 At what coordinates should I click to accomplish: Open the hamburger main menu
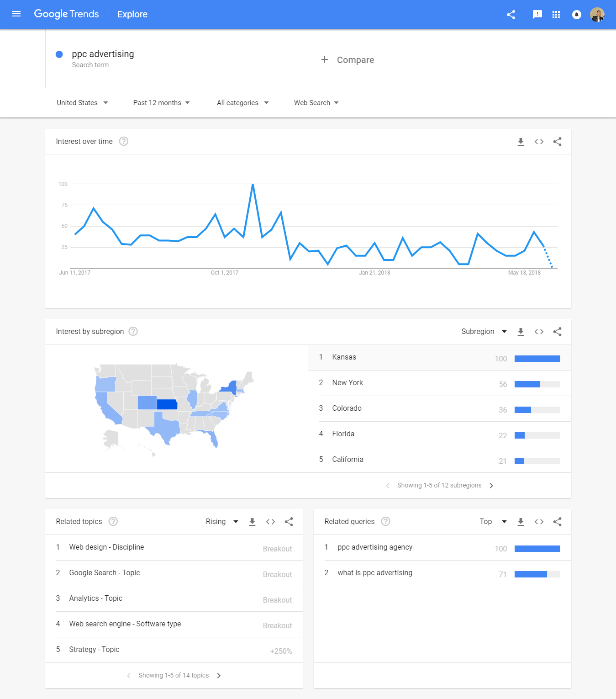click(16, 14)
